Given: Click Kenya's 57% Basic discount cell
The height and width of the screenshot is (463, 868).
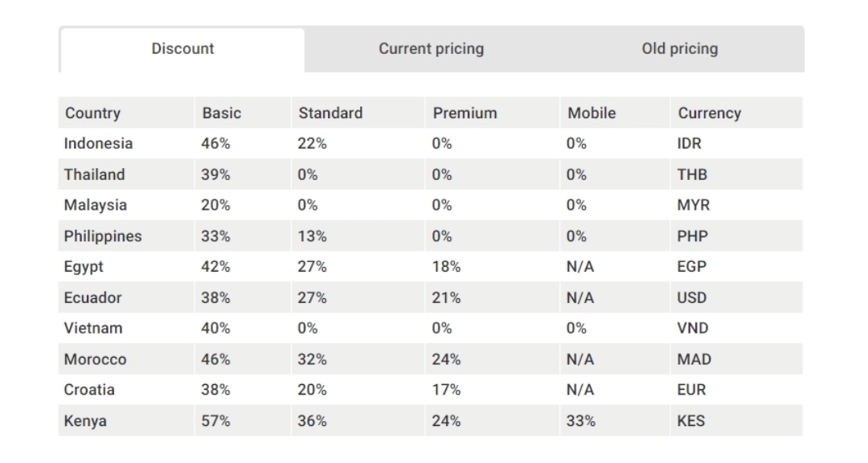Looking at the screenshot, I should point(243,421).
